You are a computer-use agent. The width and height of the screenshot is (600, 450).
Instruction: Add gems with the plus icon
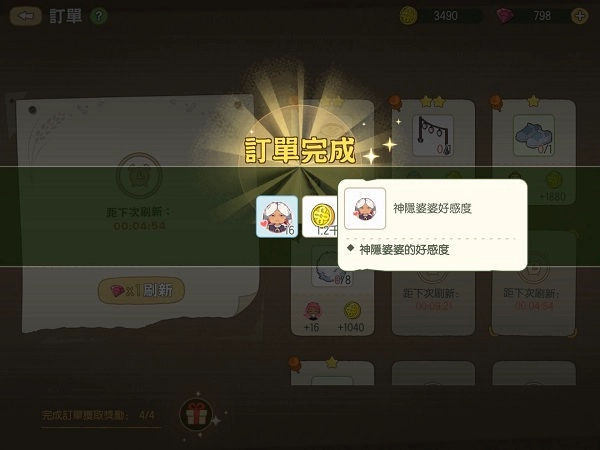coord(580,16)
